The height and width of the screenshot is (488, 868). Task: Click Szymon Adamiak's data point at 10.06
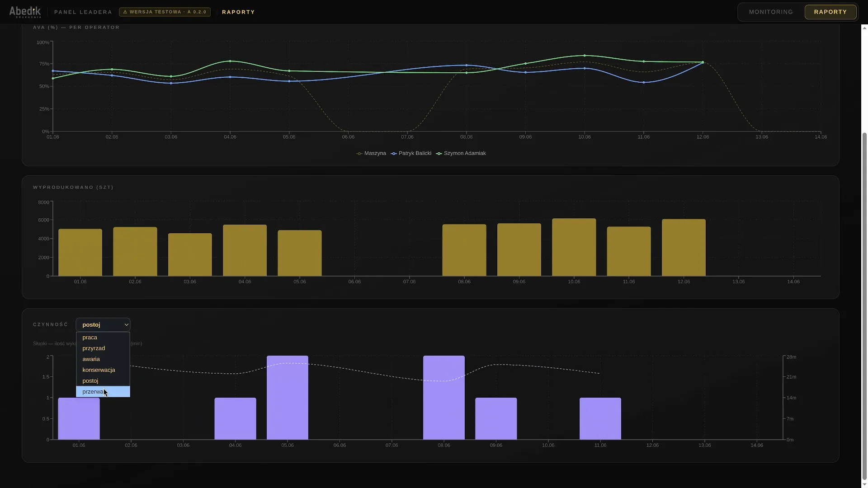(x=585, y=56)
